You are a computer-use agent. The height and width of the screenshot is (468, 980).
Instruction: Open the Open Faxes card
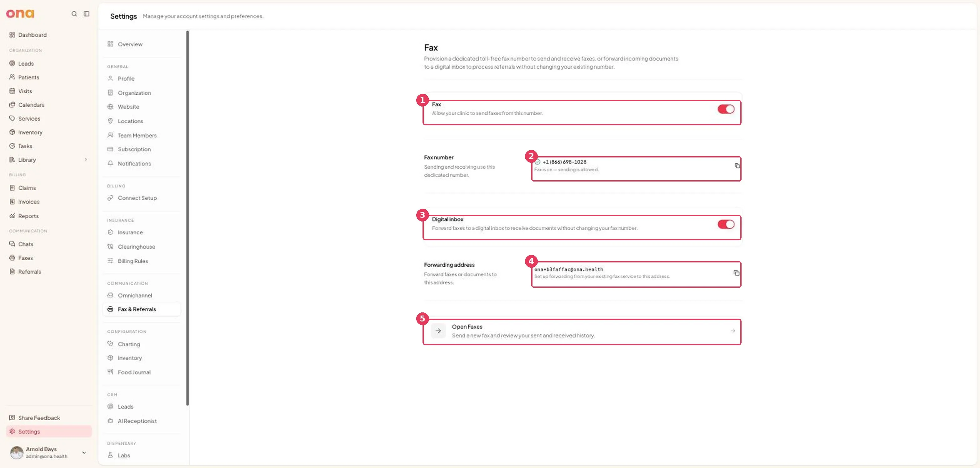(582, 331)
